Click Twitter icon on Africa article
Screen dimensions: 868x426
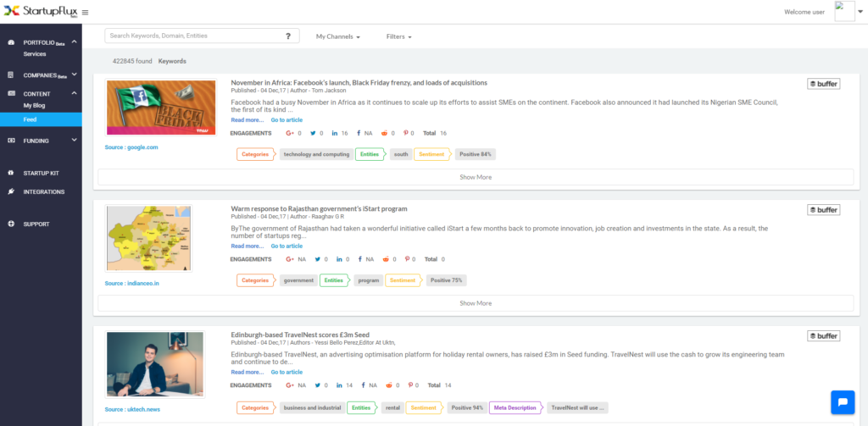click(314, 133)
